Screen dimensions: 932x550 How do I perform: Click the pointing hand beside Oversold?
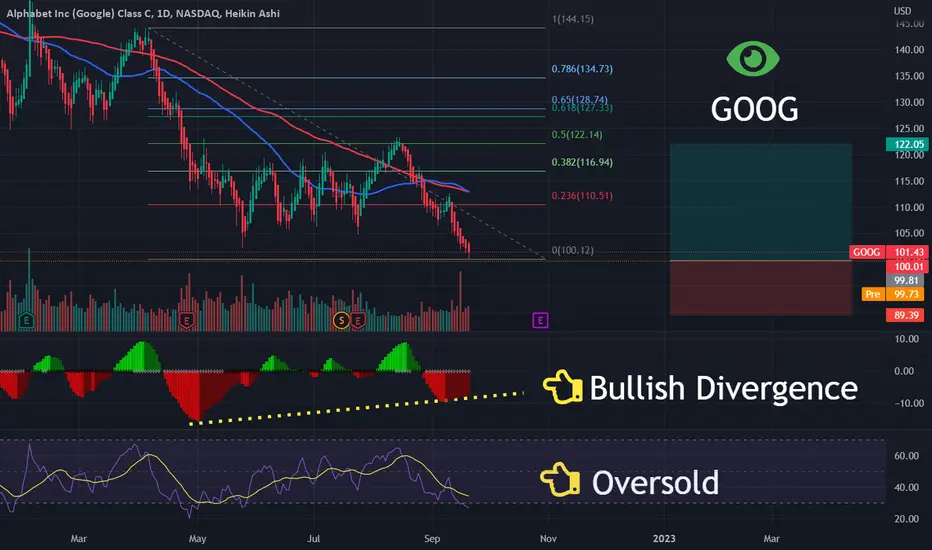pyautogui.click(x=560, y=479)
